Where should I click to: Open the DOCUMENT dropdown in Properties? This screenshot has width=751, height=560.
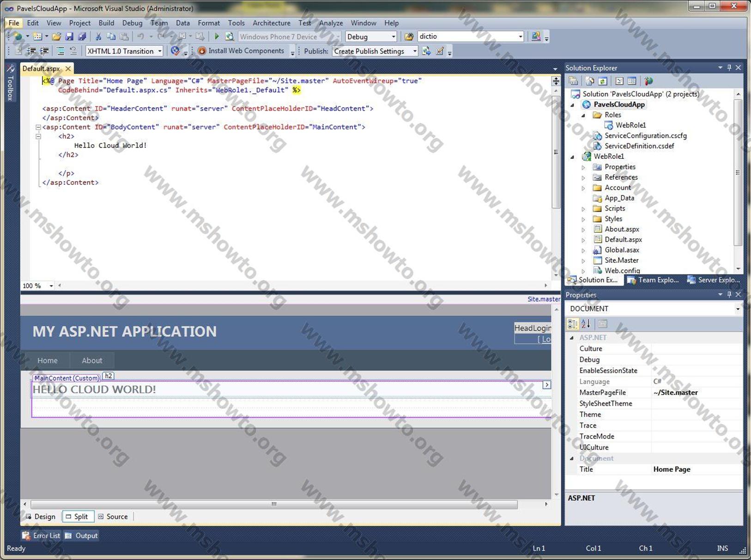point(738,309)
